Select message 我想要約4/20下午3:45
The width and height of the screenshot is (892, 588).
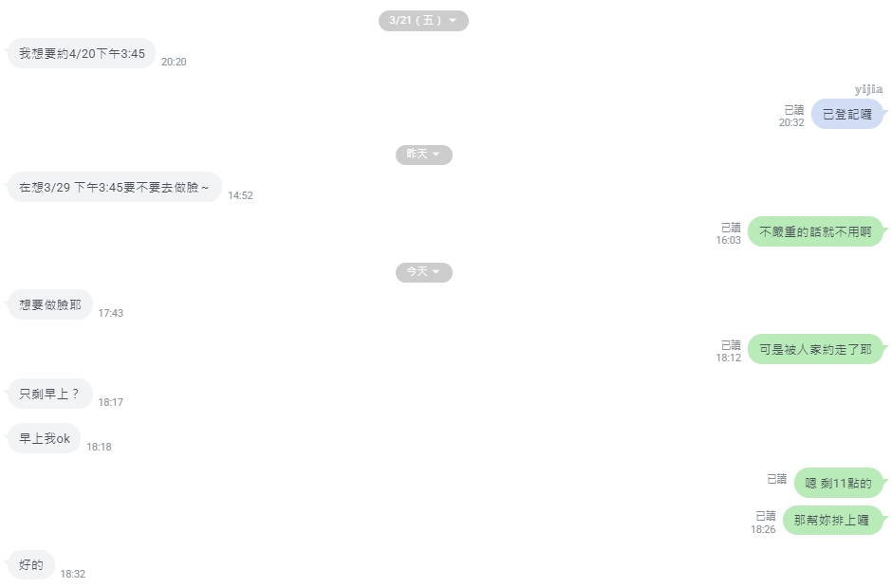coord(82,53)
